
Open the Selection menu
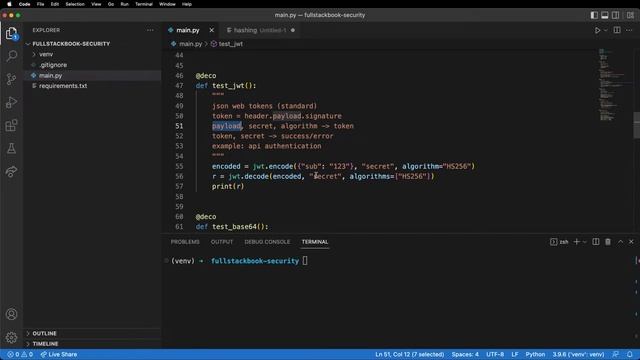[75, 4]
